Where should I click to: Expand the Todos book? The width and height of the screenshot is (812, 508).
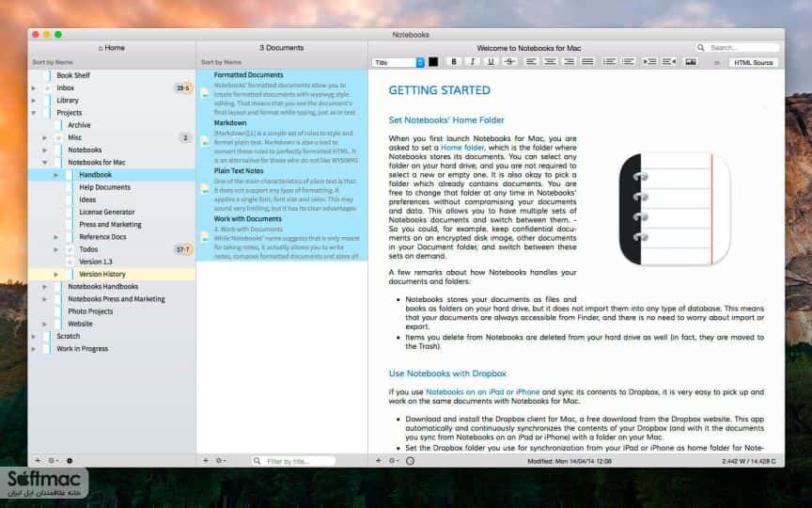56,249
